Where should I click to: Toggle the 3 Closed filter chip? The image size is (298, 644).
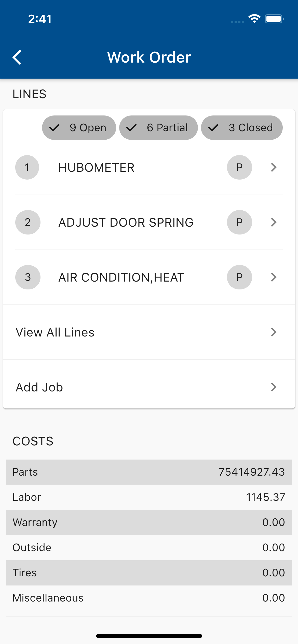point(242,128)
